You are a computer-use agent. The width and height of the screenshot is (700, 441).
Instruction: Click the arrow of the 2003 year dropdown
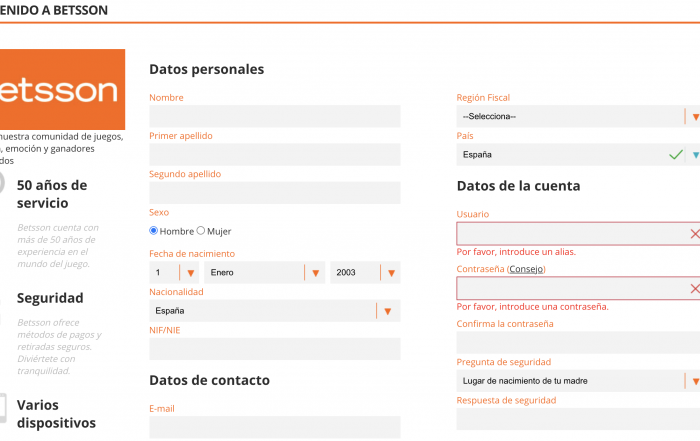tap(392, 273)
